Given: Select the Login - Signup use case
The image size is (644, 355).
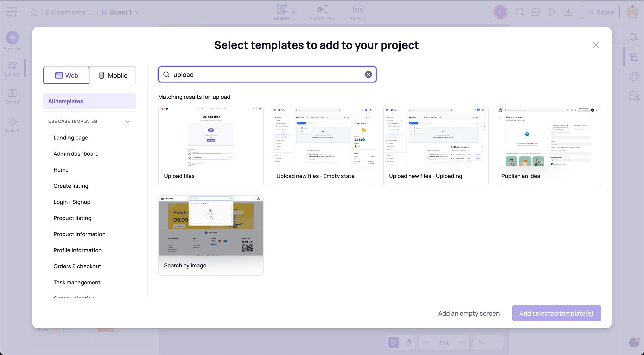Looking at the screenshot, I should click(72, 202).
